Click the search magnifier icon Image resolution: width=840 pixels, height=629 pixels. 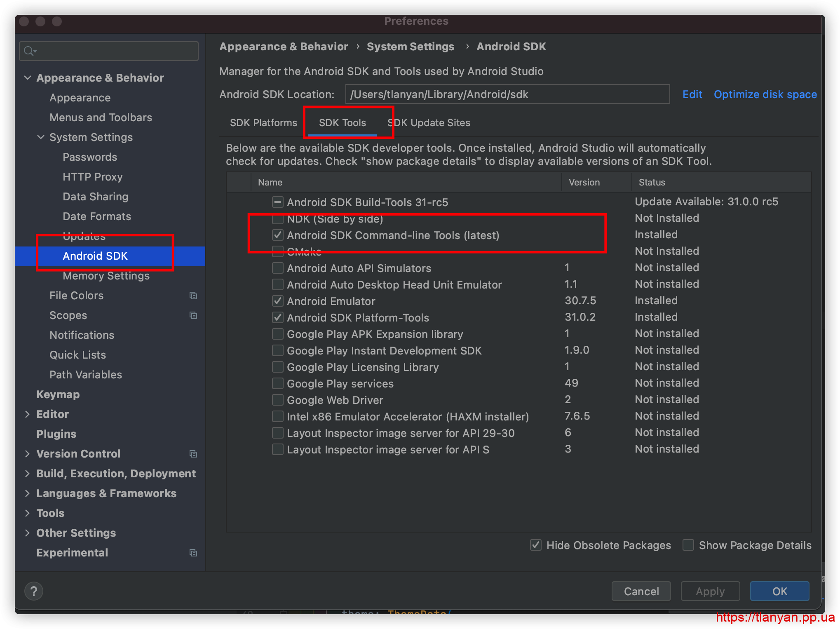pyautogui.click(x=29, y=51)
